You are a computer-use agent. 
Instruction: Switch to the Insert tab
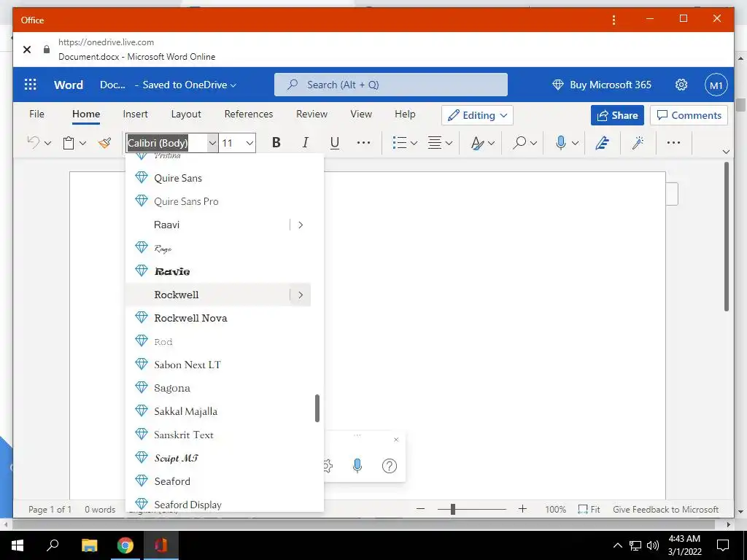coord(135,114)
